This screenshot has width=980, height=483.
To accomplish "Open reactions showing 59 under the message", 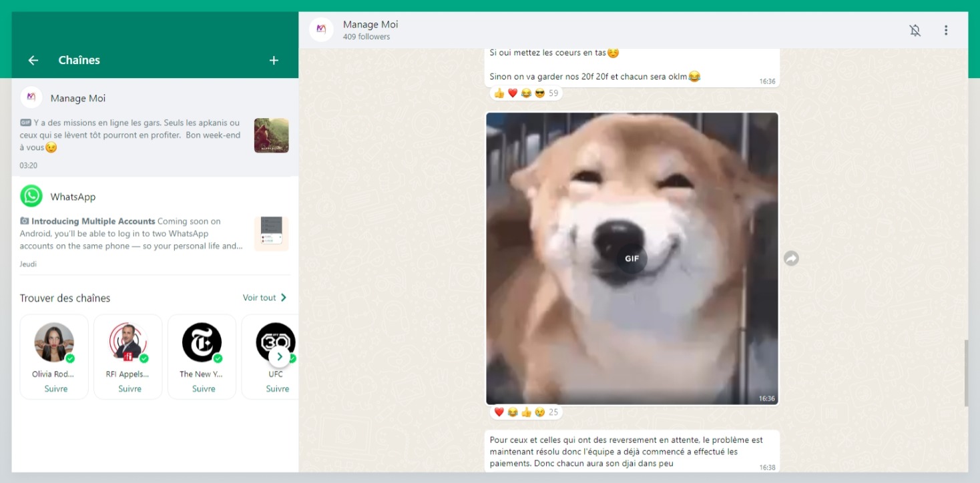I will [526, 93].
